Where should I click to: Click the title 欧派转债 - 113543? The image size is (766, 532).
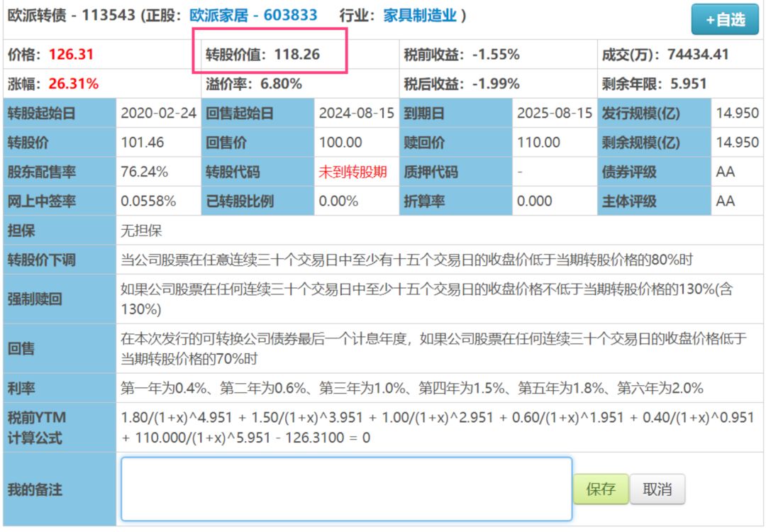click(72, 15)
